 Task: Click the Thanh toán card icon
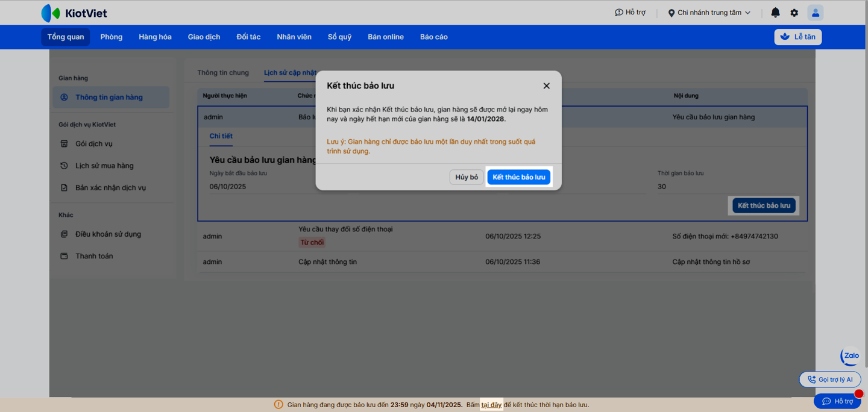pos(64,256)
